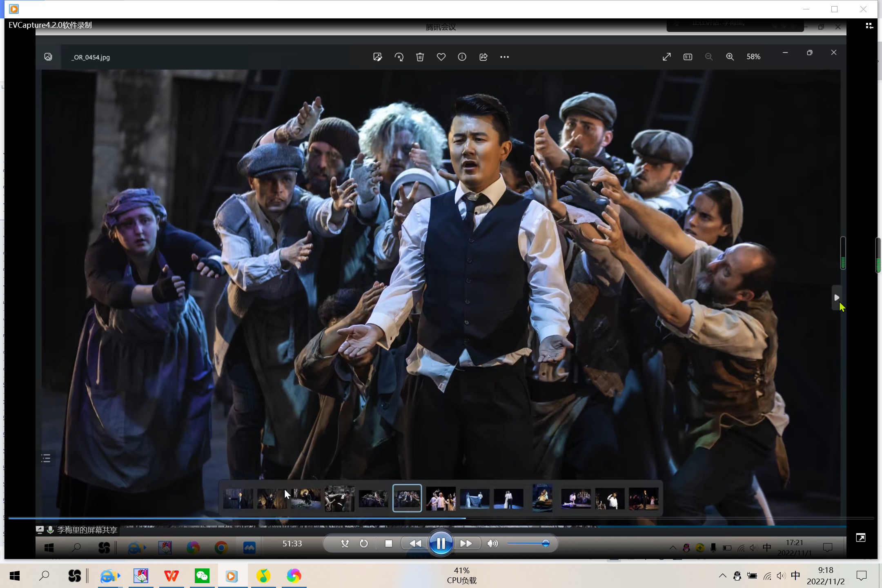This screenshot has width=882, height=588.
Task: Show the next photo arrow
Action: 836,298
